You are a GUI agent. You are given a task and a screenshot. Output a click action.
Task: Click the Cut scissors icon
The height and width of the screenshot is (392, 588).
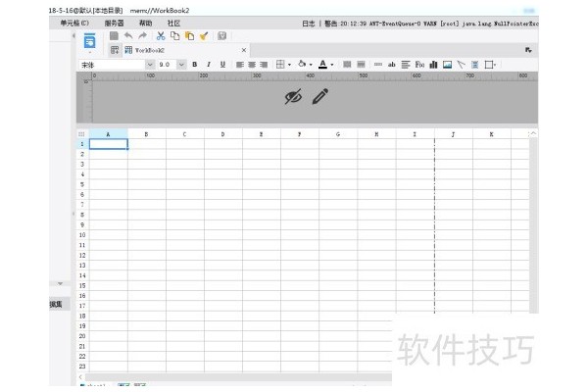pos(161,36)
